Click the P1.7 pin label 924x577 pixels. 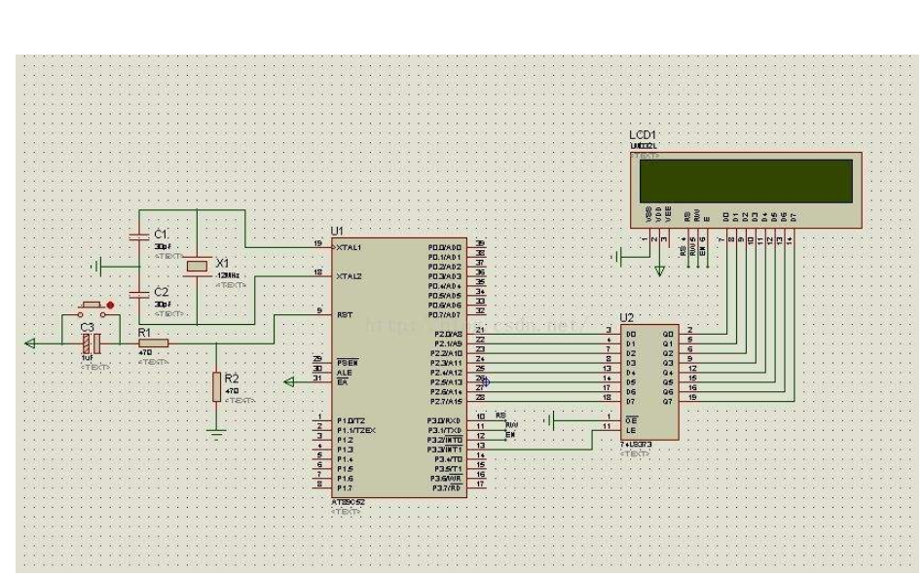pos(344,488)
